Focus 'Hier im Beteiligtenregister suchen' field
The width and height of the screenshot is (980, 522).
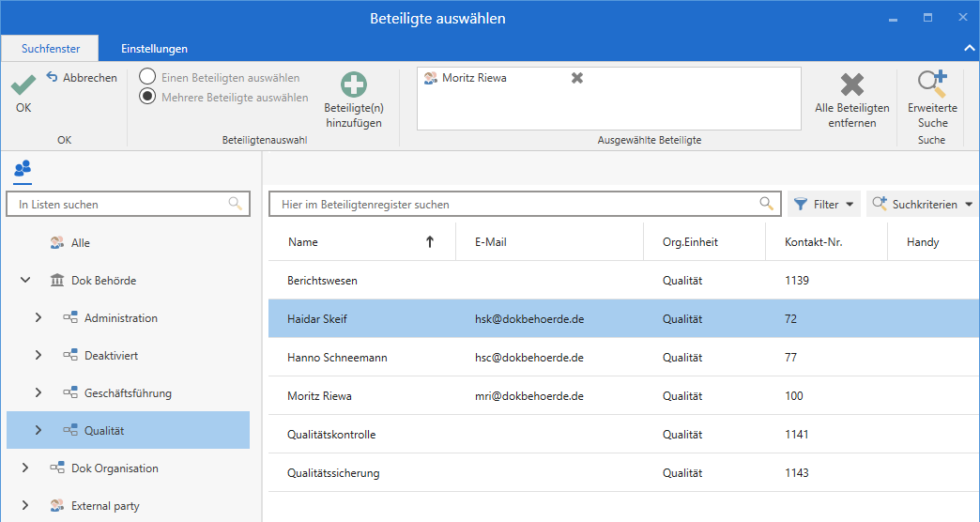[x=525, y=205]
